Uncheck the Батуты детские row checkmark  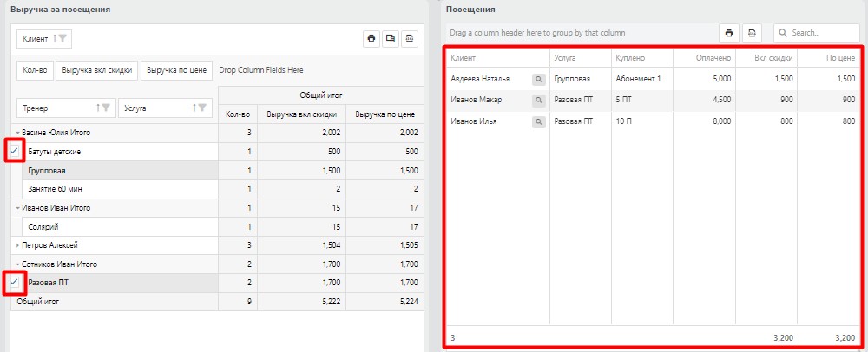click(15, 151)
